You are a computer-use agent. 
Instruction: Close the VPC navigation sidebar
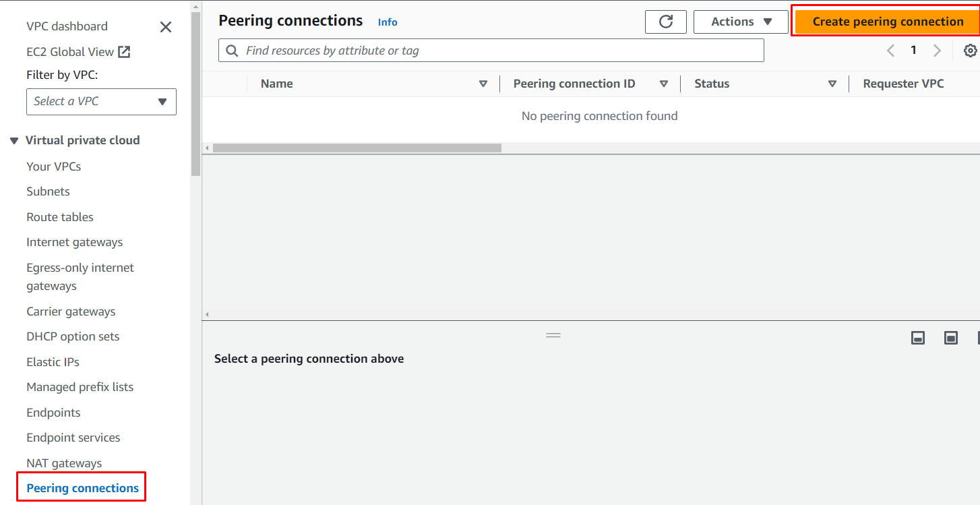point(165,27)
